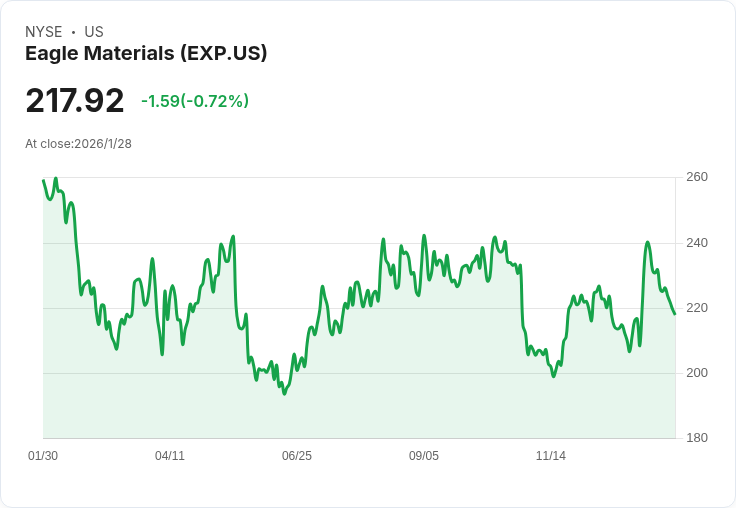Click the At close:2026/1/28 date text

pyautogui.click(x=78, y=144)
